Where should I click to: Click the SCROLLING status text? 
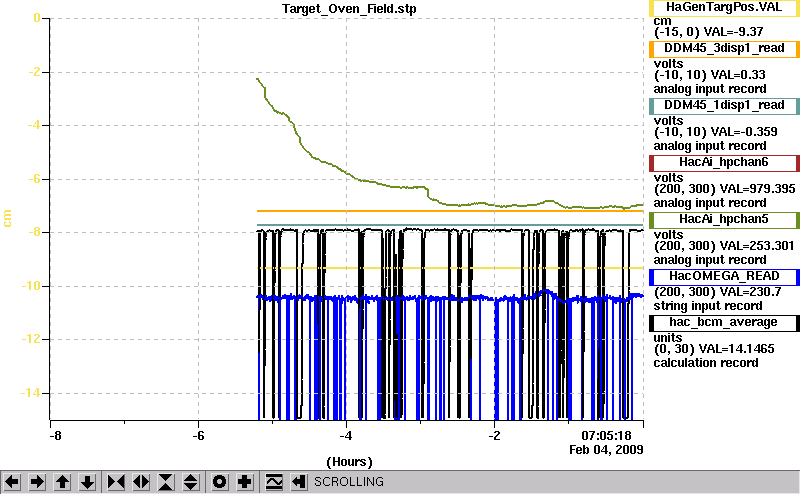(349, 482)
